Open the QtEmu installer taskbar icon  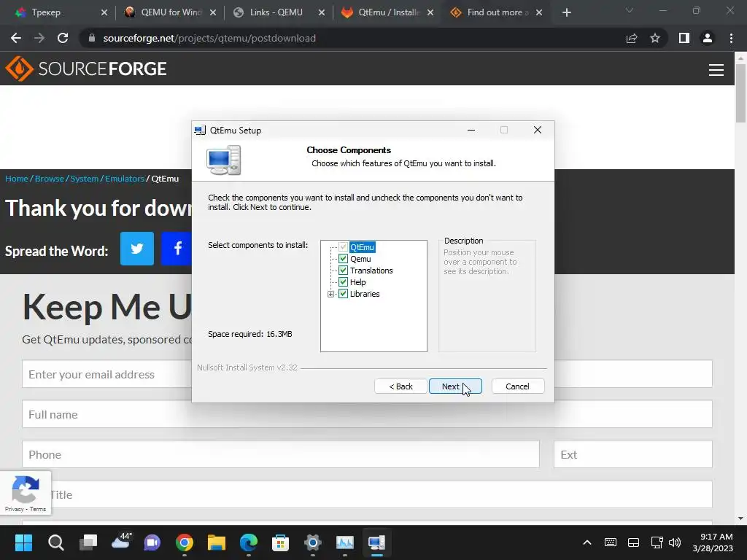click(377, 542)
